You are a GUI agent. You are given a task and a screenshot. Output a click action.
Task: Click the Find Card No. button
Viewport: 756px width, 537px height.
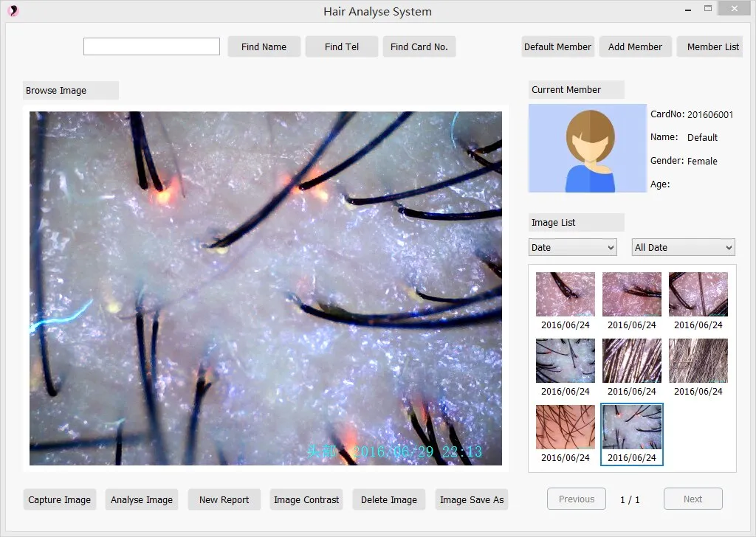tap(419, 46)
